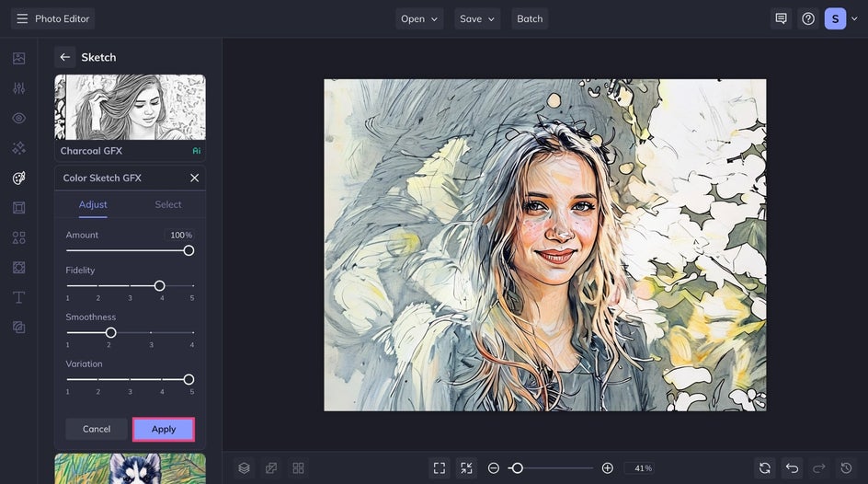868x484 pixels.
Task: Click the Fidelity slider handle
Action: (159, 286)
